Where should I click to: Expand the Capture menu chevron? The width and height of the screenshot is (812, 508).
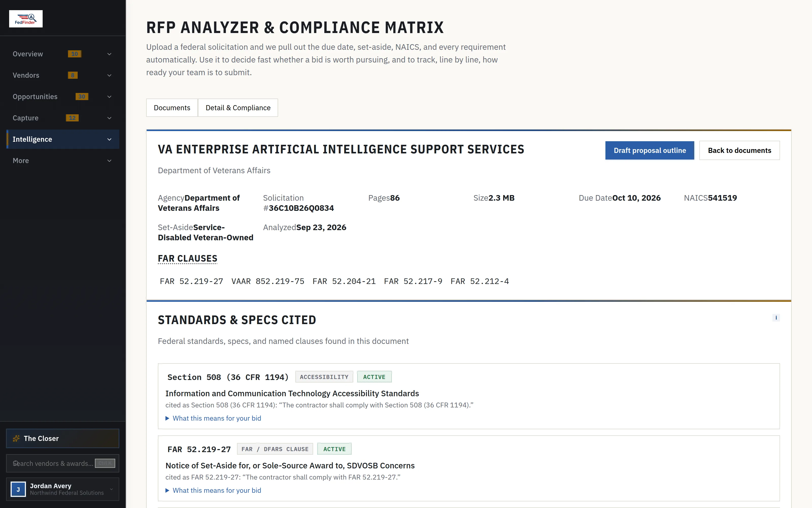pyautogui.click(x=109, y=118)
